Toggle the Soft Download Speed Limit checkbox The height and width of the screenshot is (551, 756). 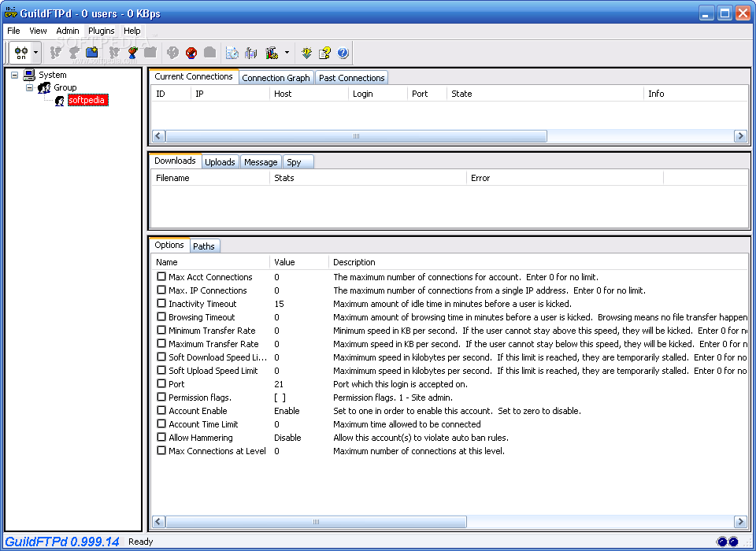pos(161,357)
